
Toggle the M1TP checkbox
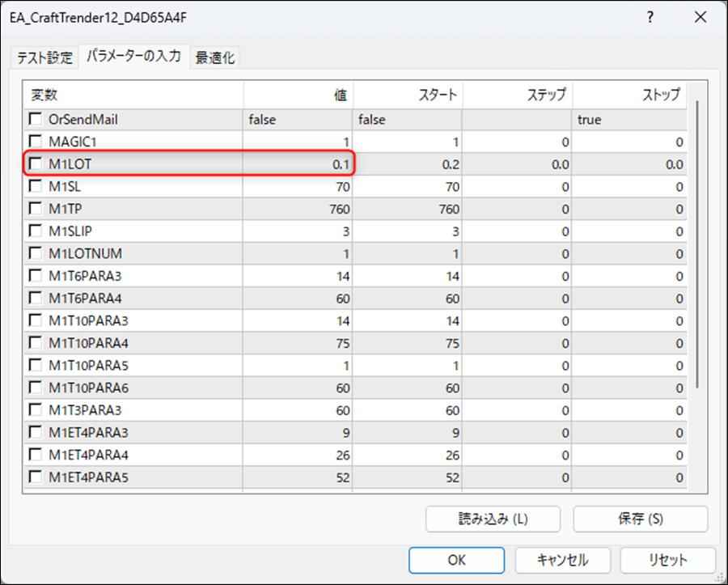coord(36,209)
